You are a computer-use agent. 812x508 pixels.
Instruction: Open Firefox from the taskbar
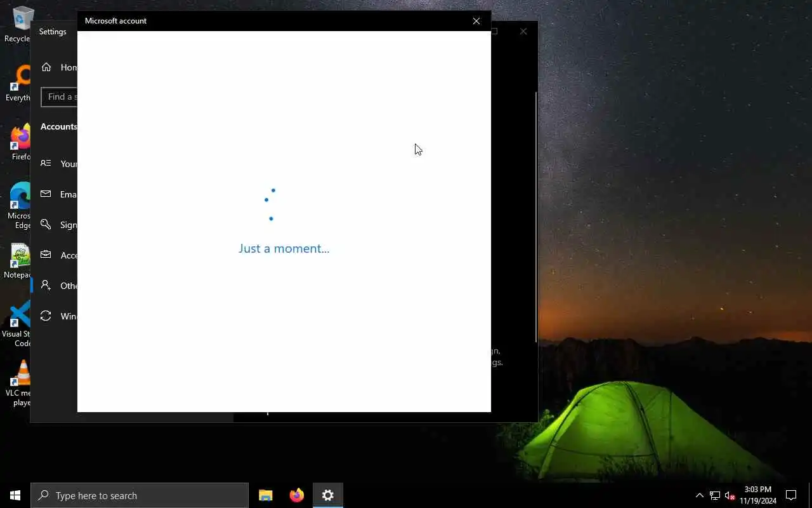[297, 495]
